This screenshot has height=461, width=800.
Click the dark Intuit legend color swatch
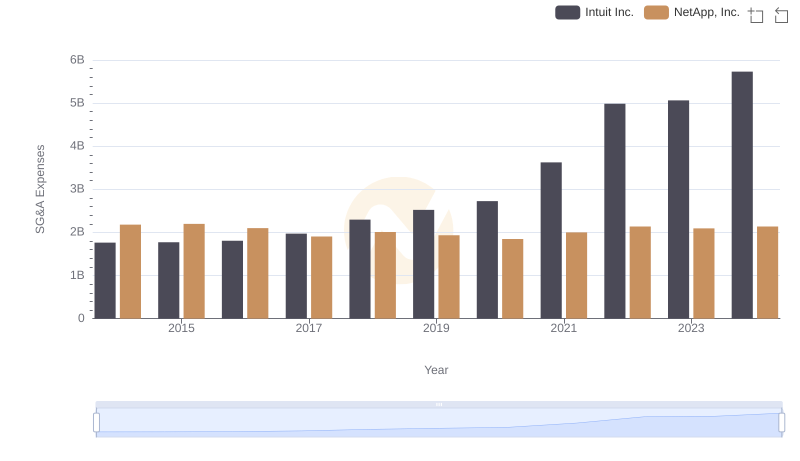click(567, 12)
